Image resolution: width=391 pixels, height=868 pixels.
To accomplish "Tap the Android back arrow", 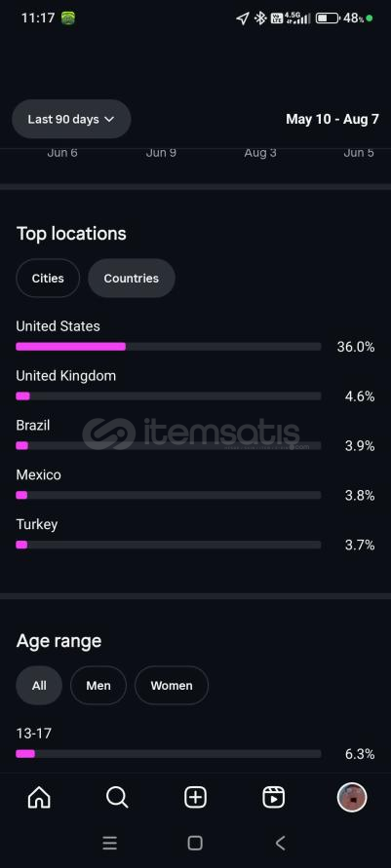I will point(280,843).
